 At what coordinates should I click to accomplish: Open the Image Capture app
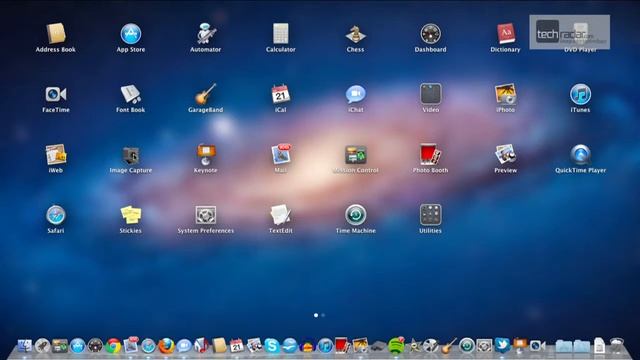[131, 155]
